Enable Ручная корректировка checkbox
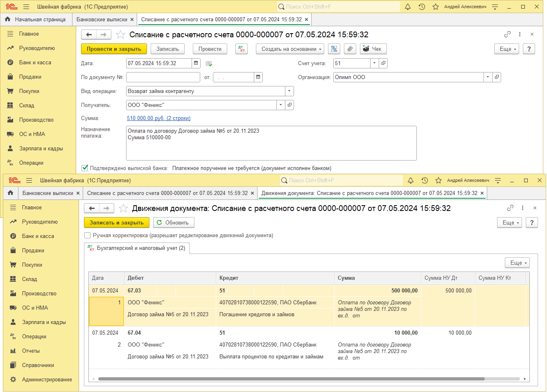Viewport: 547px width, 392px height. pyautogui.click(x=87, y=235)
